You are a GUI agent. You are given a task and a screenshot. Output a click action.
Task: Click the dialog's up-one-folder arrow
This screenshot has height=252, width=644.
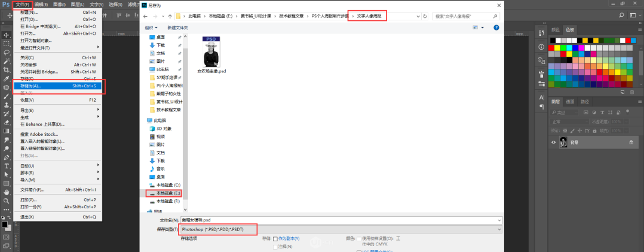pyautogui.click(x=170, y=16)
